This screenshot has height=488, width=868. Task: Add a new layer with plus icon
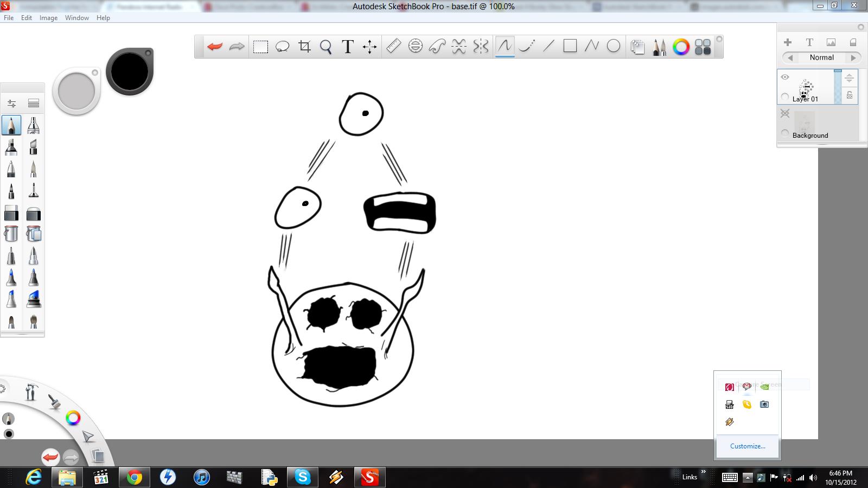coord(788,42)
